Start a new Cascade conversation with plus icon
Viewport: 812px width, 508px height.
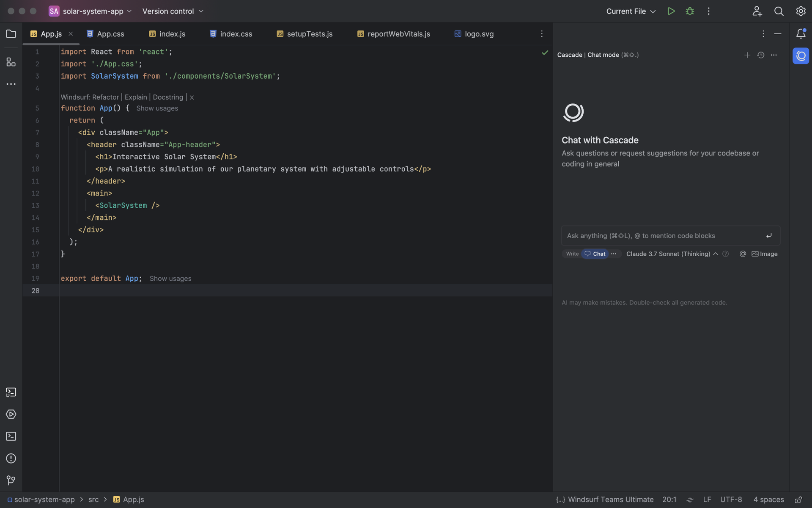747,55
